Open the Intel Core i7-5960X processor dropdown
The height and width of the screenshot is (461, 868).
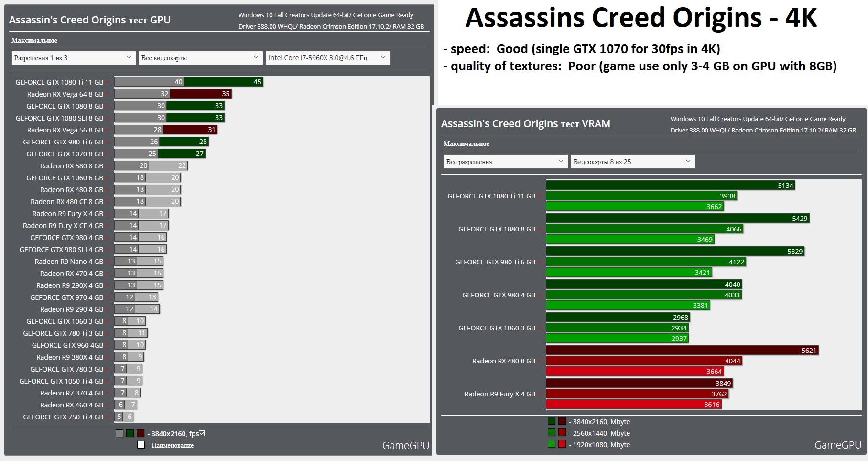(327, 58)
